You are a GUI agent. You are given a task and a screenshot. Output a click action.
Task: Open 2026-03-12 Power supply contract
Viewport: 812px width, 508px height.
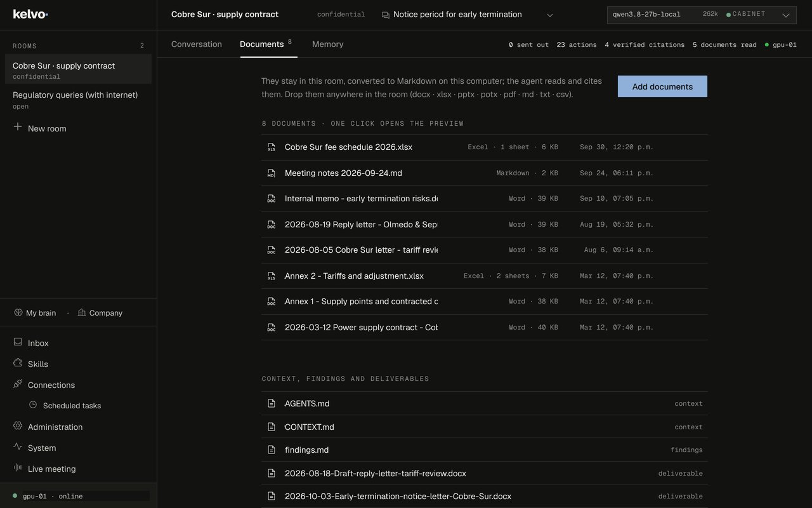pos(485,328)
